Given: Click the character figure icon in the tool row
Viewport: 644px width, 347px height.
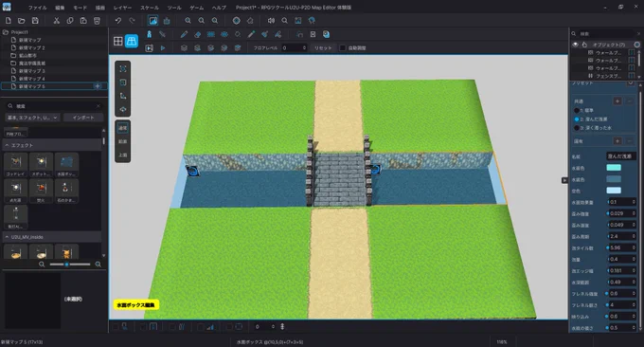Looking at the screenshot, I should [x=149, y=34].
